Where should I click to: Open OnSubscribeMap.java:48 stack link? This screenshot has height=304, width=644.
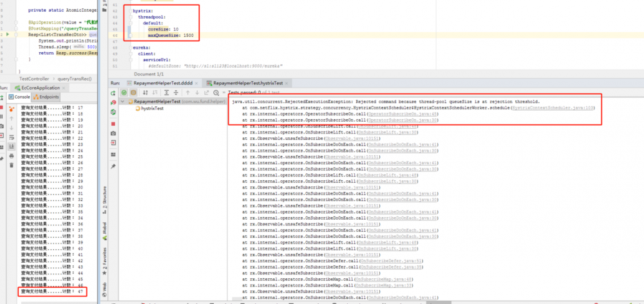[384, 280]
